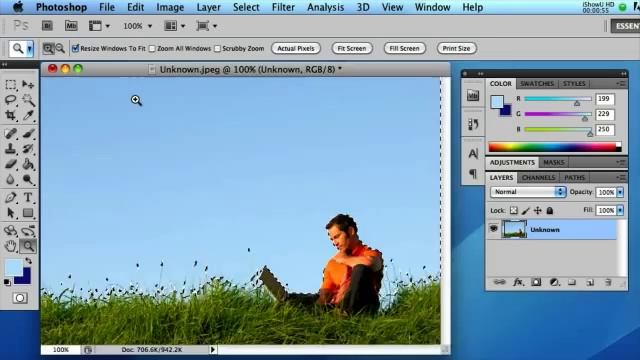Switch to the Channels tab
The width and height of the screenshot is (640, 360).
click(x=538, y=178)
